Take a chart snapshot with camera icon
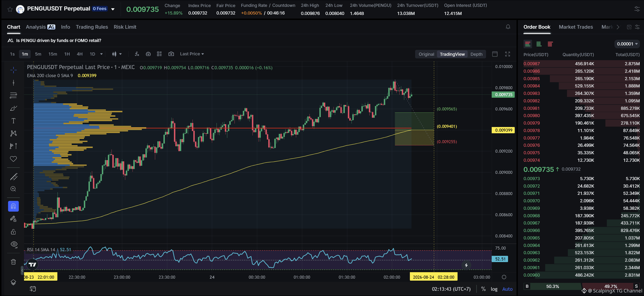Screen dimensions: 644x296 [x=171, y=54]
